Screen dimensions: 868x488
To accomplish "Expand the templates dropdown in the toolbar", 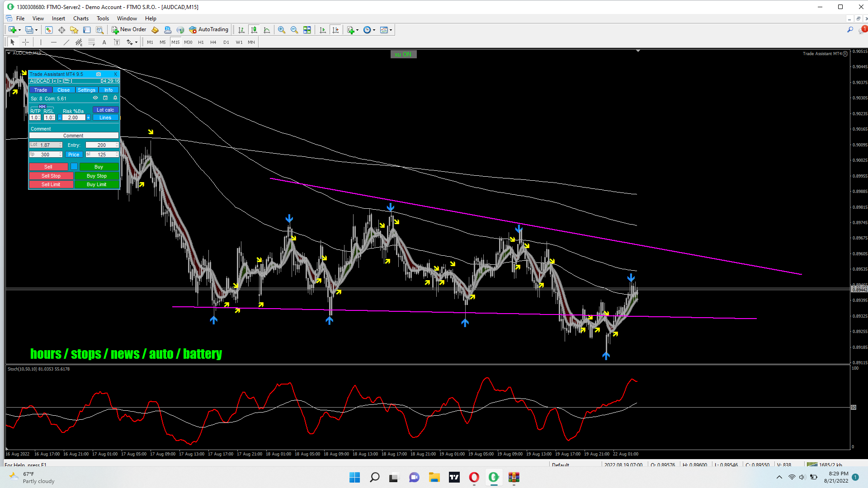I will (391, 30).
